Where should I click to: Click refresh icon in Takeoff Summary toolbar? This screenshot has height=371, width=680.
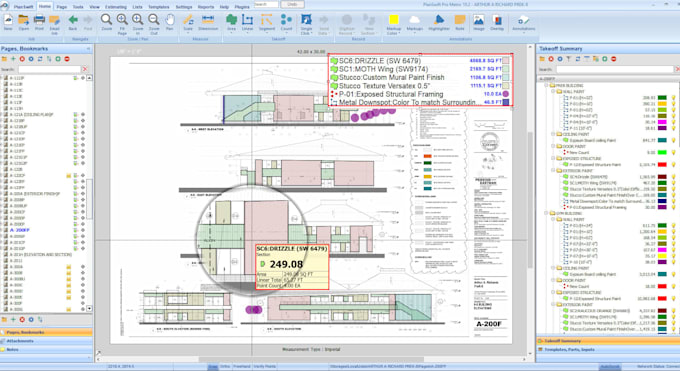pos(578,59)
